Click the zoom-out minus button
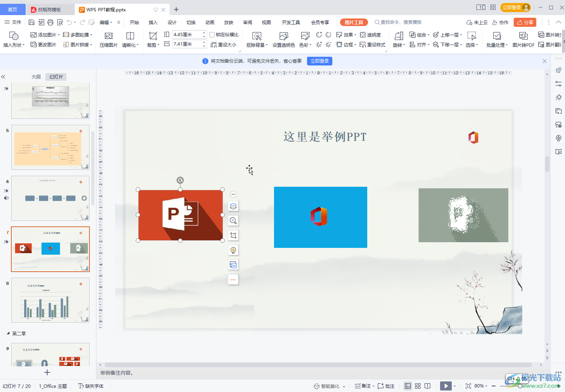 [x=494, y=386]
